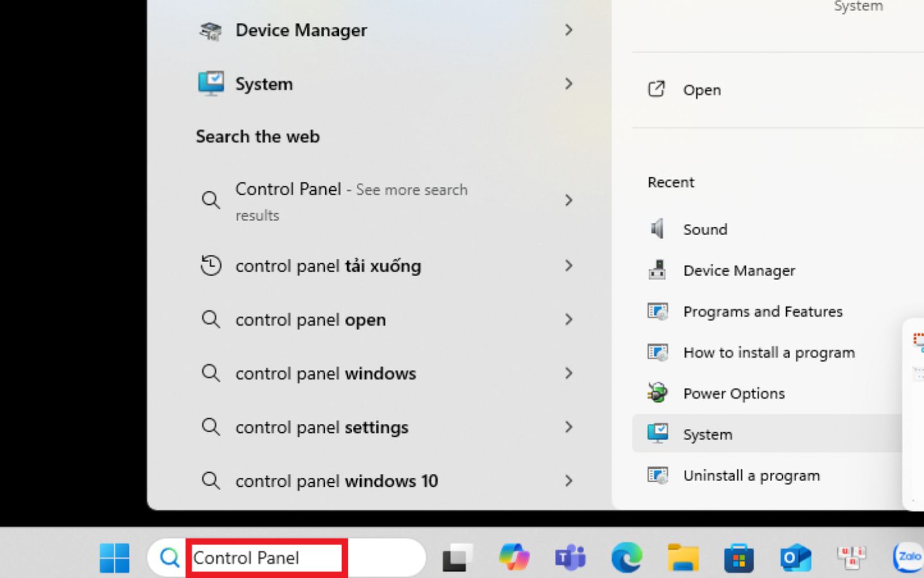Launch Microsoft Teams from the taskbar
This screenshot has width=924, height=578.
(570, 557)
